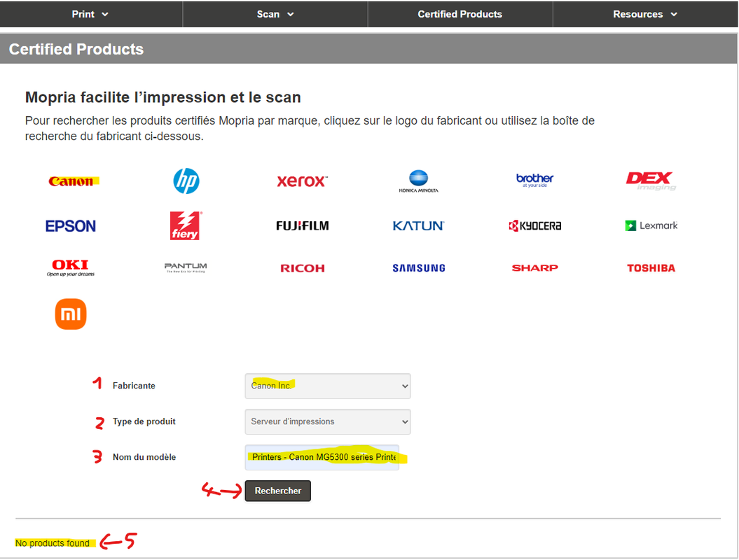Click the gray 'Certified Products' page title
The height and width of the screenshot is (560, 739).
(x=76, y=49)
